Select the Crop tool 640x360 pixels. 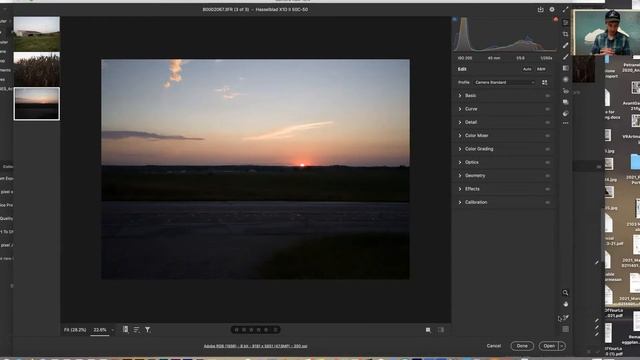tap(565, 34)
